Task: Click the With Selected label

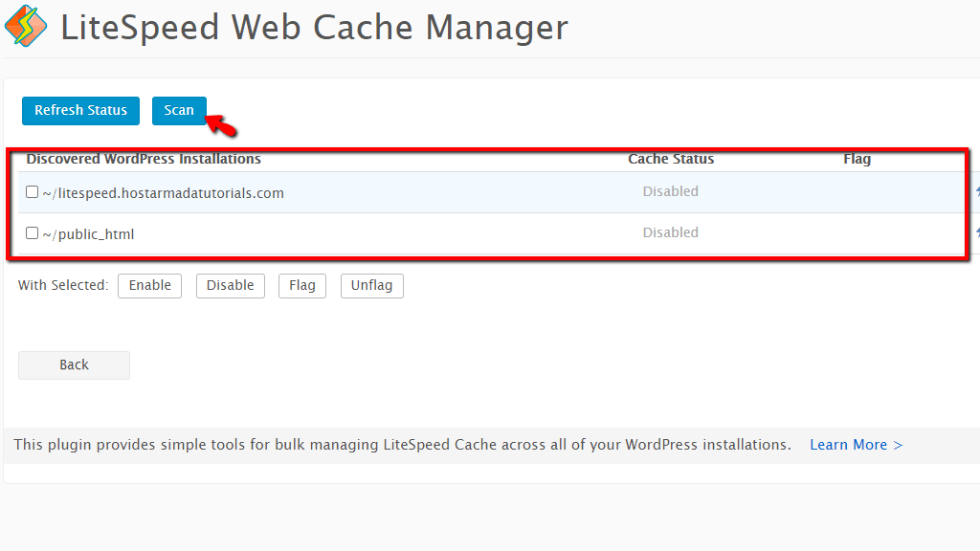Action: tap(63, 285)
